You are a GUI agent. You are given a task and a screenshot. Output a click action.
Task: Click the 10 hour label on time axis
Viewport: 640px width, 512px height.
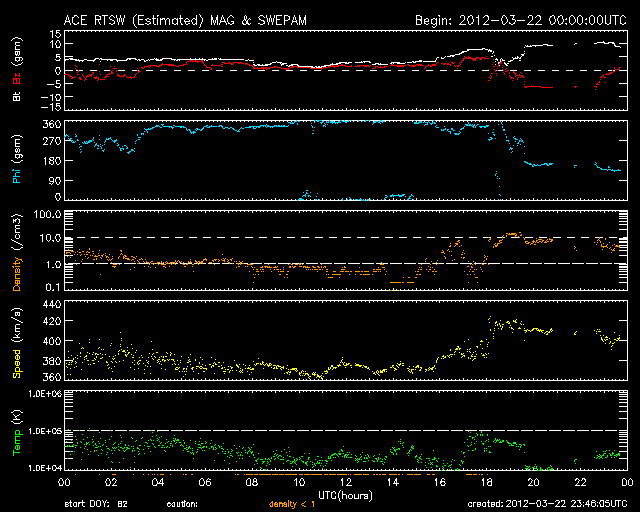299,483
